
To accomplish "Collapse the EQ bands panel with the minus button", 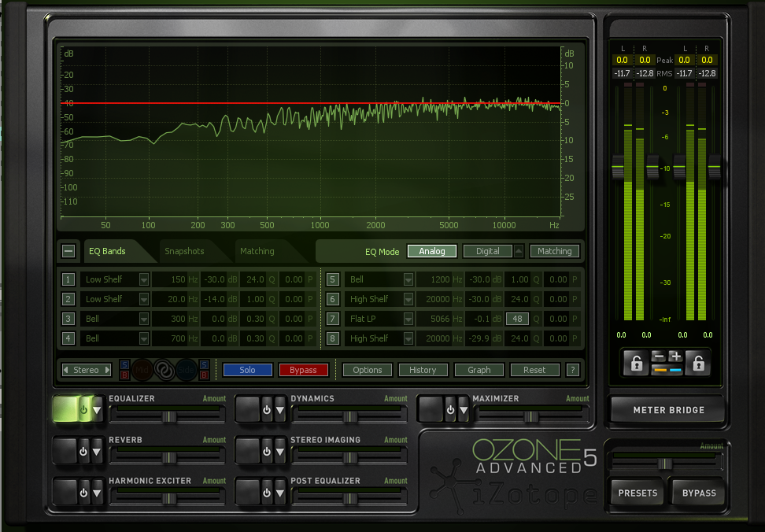I will [x=68, y=251].
